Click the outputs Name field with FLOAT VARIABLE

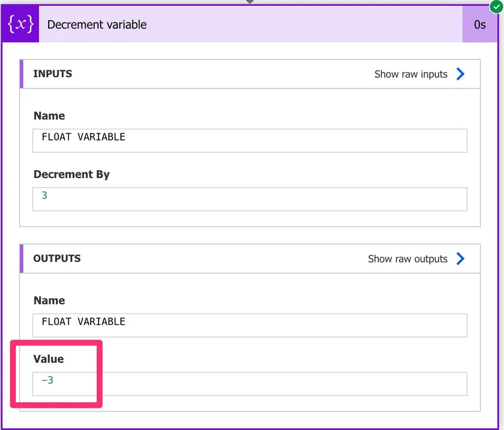click(250, 325)
